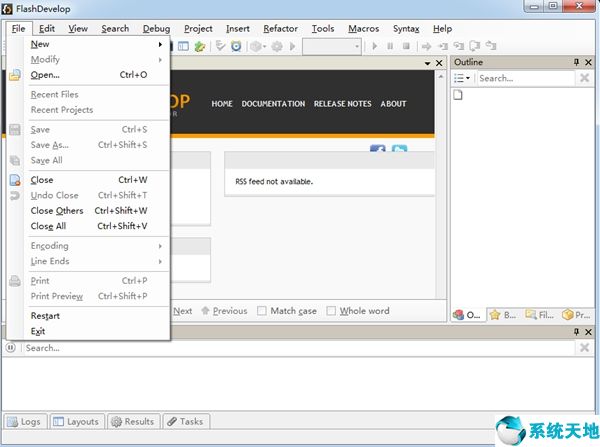This screenshot has height=447, width=600.
Task: Click the debug step-into icon
Action: click(x=443, y=47)
